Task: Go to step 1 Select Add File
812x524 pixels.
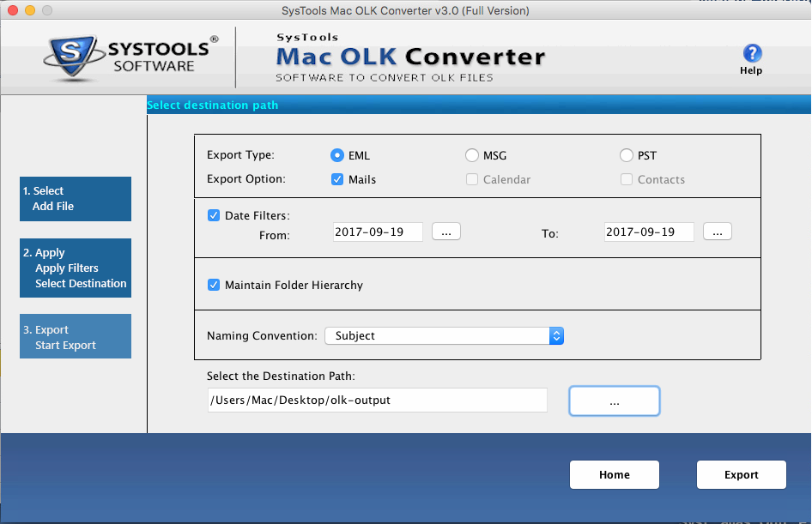Action: pos(76,199)
